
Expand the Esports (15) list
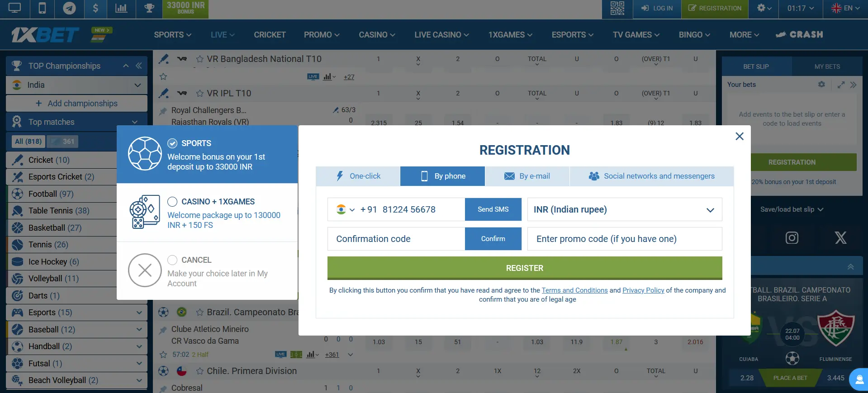point(139,313)
